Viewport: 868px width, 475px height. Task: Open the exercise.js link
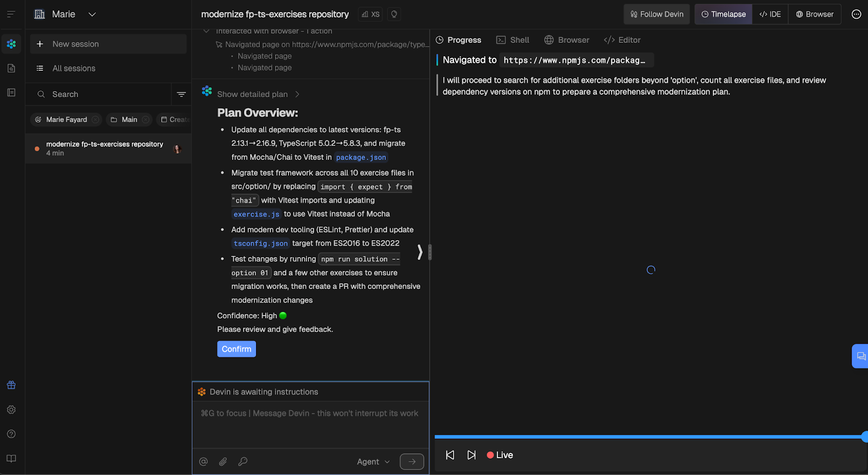click(x=257, y=214)
